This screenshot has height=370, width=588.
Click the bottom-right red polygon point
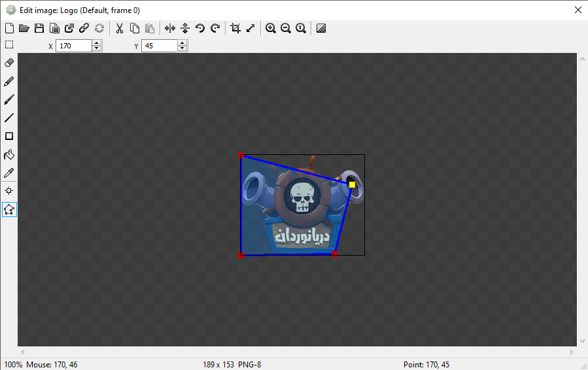click(334, 254)
